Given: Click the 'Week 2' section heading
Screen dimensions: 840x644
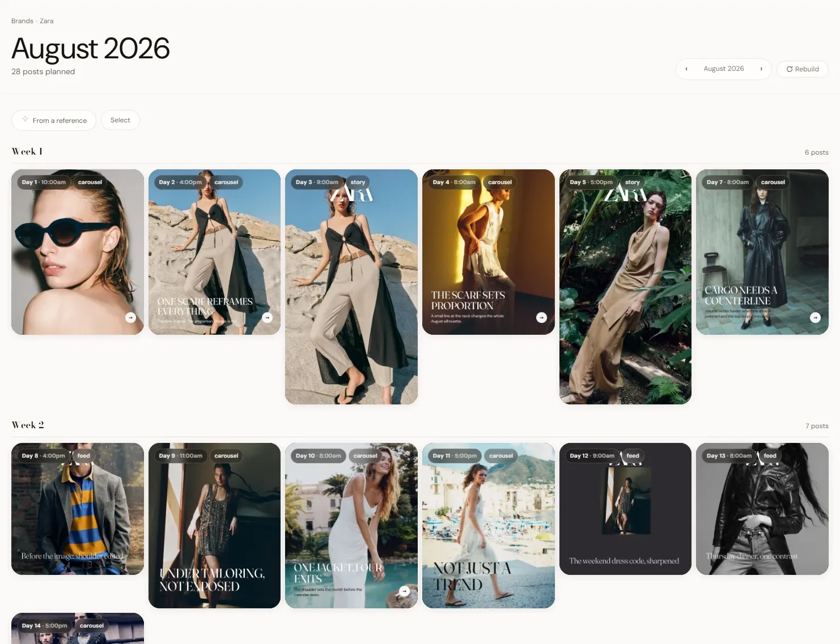Looking at the screenshot, I should pos(28,425).
